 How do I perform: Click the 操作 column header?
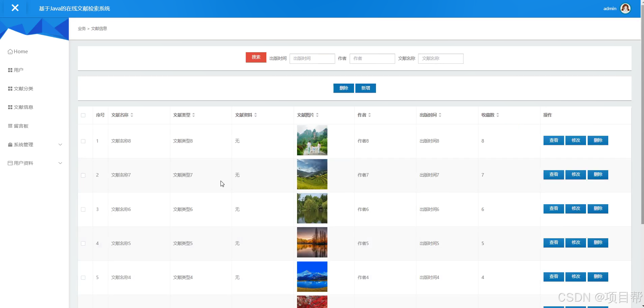coord(548,115)
